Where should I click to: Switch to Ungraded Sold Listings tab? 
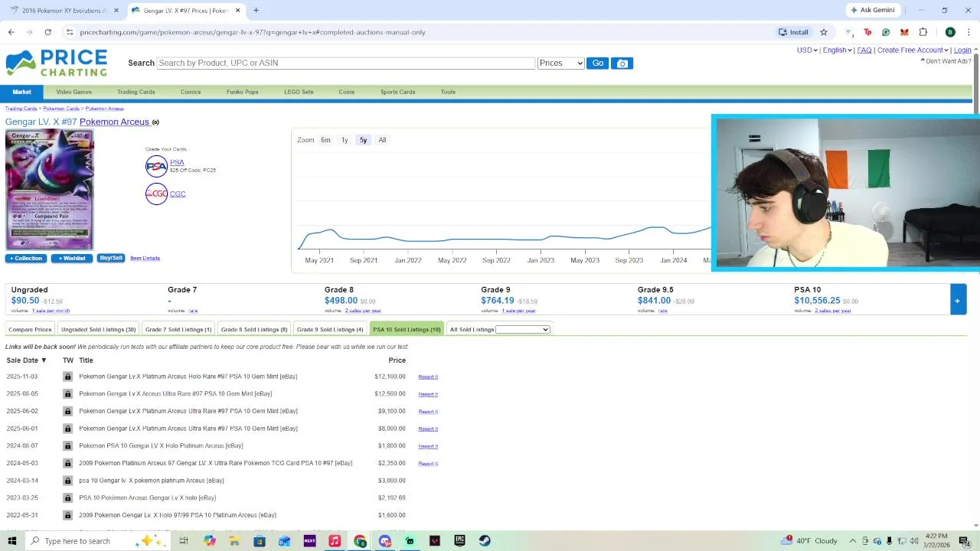point(98,330)
